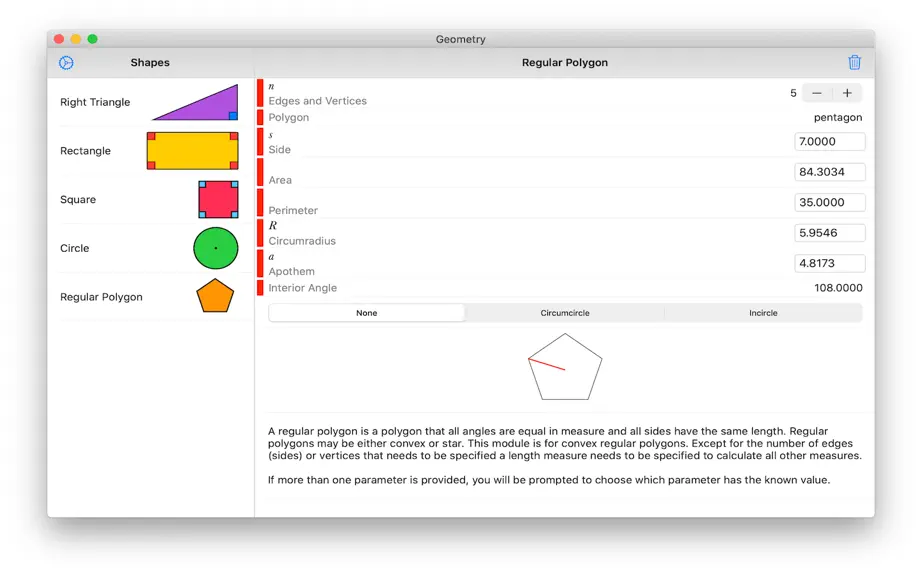Image resolution: width=922 pixels, height=576 pixels.
Task: Switch to the Circumcircle segment
Action: [564, 313]
